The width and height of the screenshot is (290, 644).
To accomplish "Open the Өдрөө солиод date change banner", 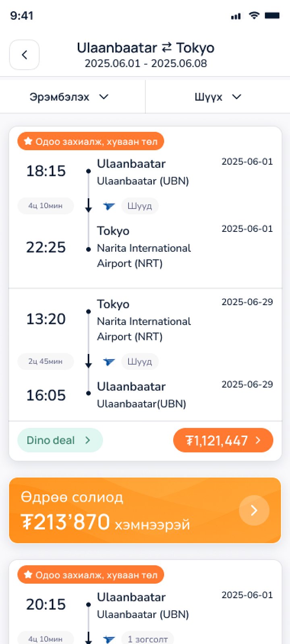I will 121,510.
